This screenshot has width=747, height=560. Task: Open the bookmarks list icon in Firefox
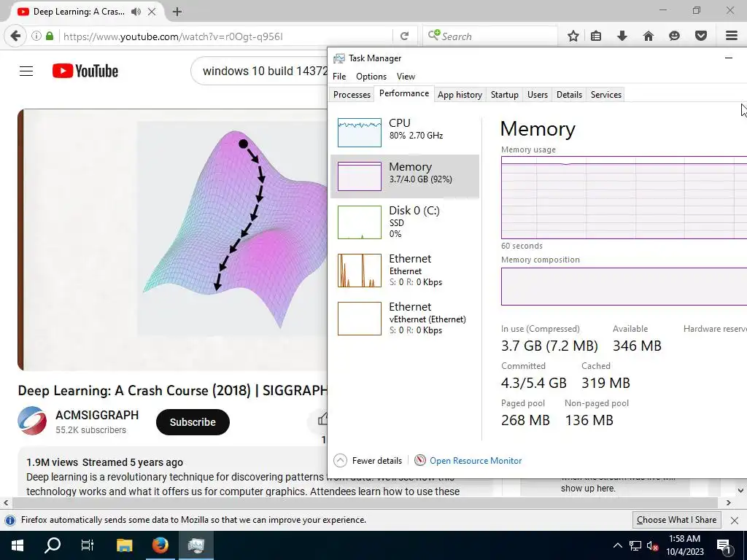point(596,36)
